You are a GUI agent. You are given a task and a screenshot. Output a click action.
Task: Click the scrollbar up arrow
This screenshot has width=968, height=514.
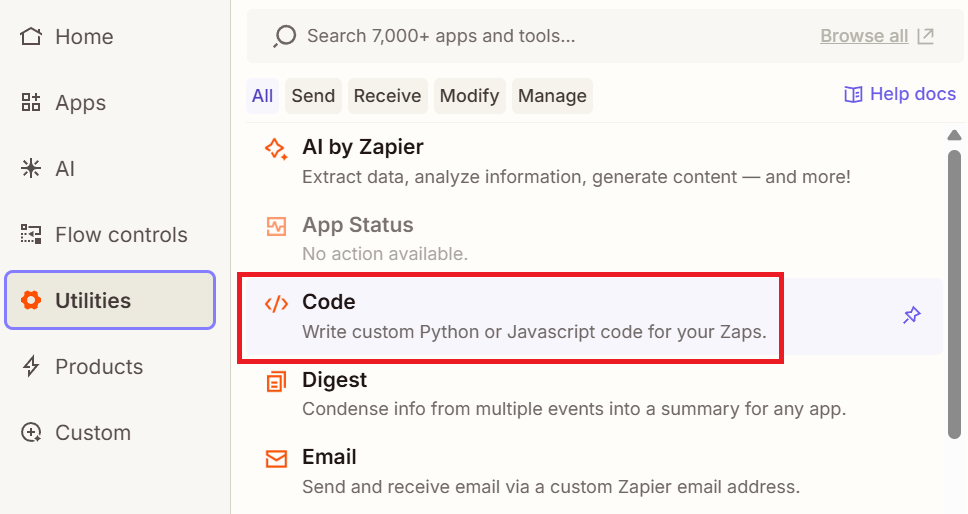[x=954, y=135]
